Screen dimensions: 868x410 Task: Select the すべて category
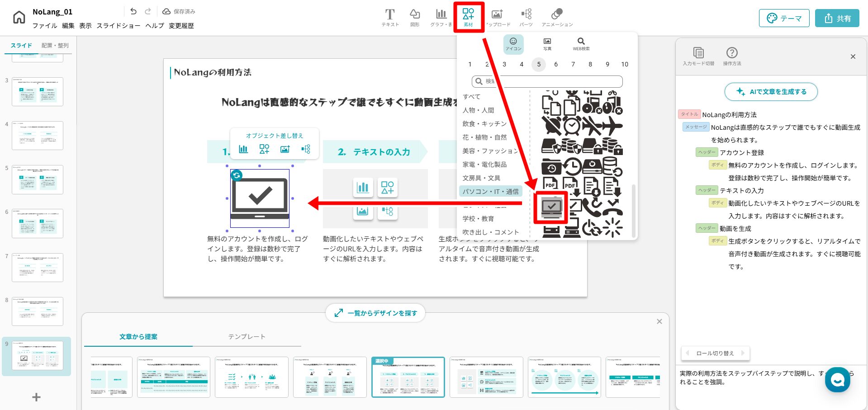(x=471, y=97)
